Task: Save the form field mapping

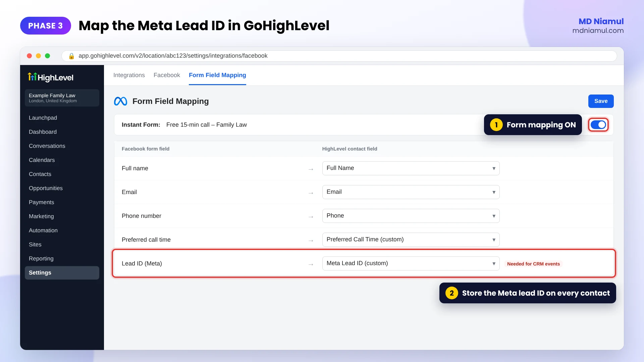Action: click(601, 101)
